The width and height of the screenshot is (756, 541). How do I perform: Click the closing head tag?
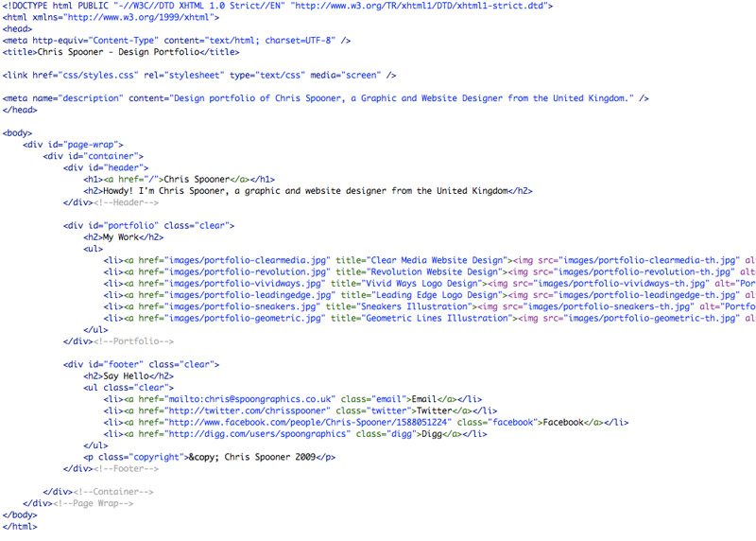coord(20,110)
